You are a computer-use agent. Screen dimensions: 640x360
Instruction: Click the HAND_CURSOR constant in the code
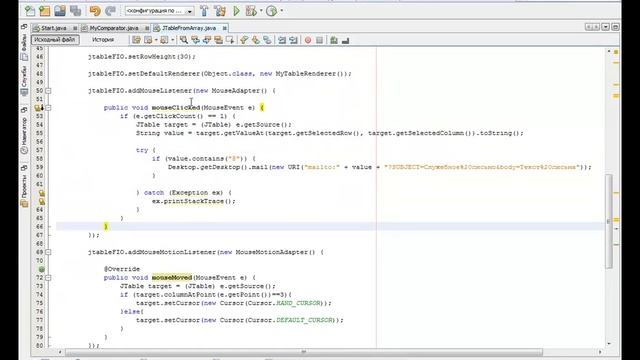[x=299, y=303]
